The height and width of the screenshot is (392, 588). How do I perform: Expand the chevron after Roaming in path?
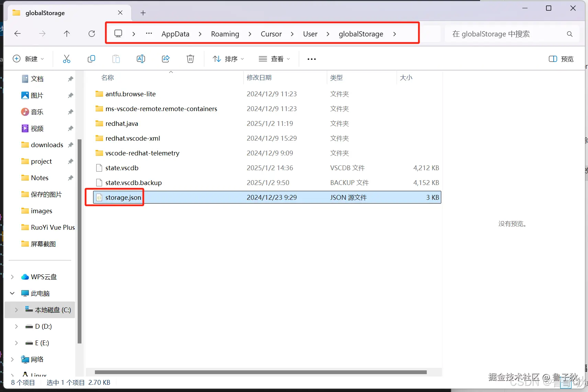point(250,34)
